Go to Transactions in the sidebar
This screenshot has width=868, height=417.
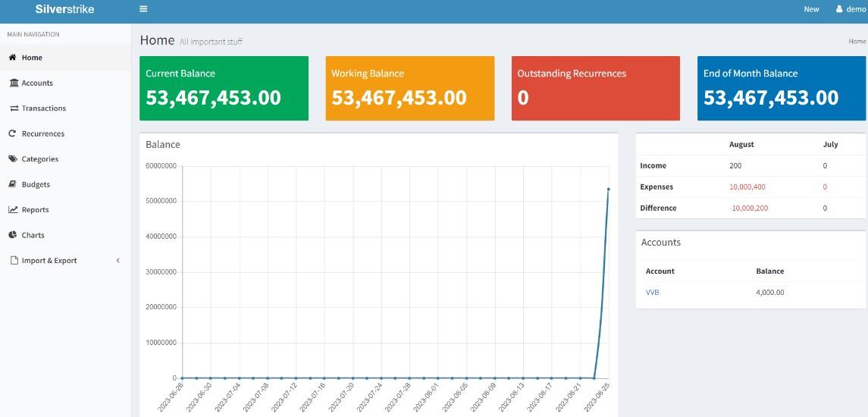click(x=43, y=108)
